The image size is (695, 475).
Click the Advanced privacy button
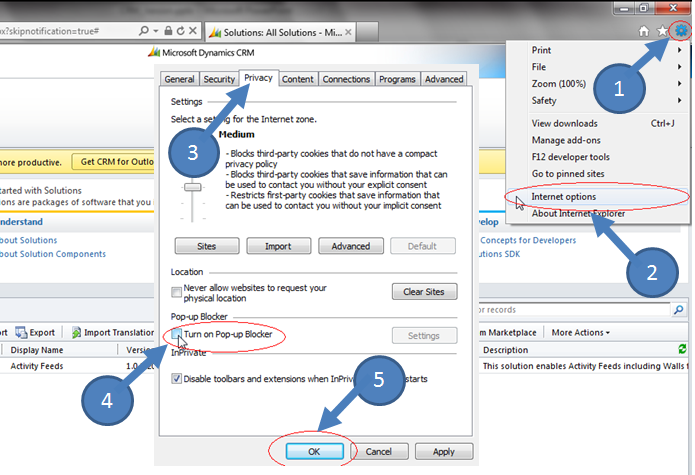pos(351,246)
